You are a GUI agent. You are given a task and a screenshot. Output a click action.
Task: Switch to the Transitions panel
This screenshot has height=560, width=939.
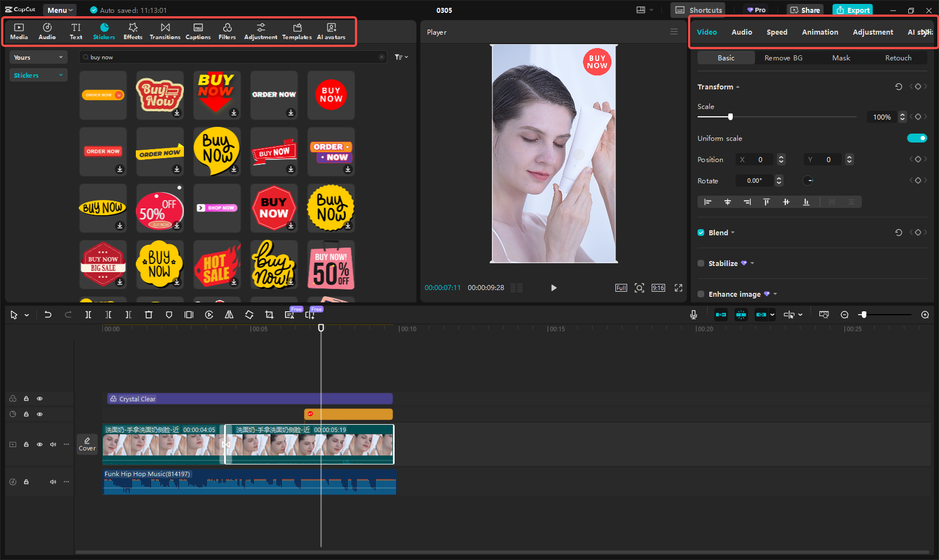click(x=165, y=31)
